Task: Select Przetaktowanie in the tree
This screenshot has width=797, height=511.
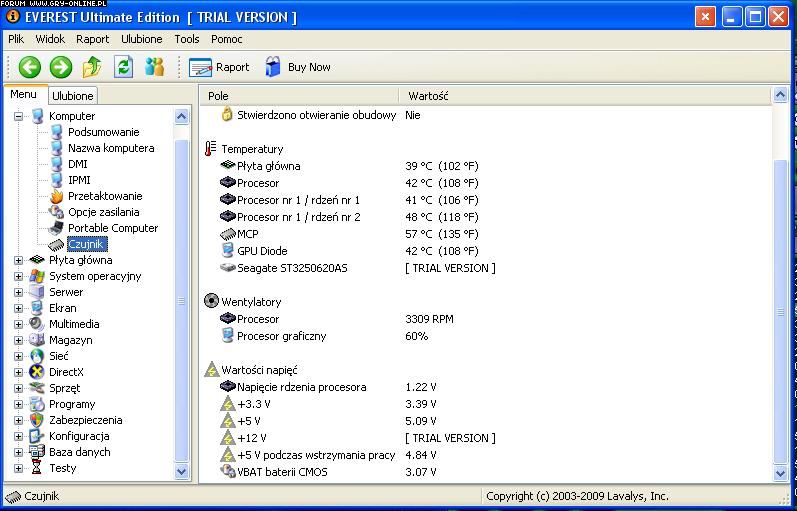Action: (x=104, y=196)
